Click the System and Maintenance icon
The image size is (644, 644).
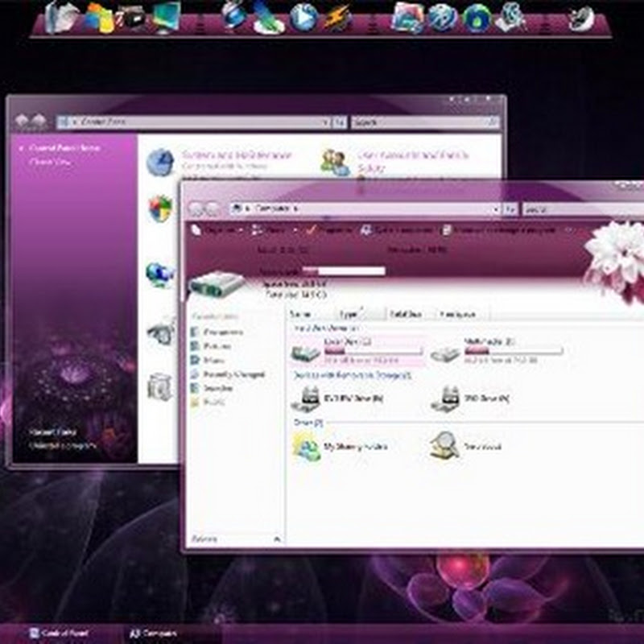tap(160, 162)
